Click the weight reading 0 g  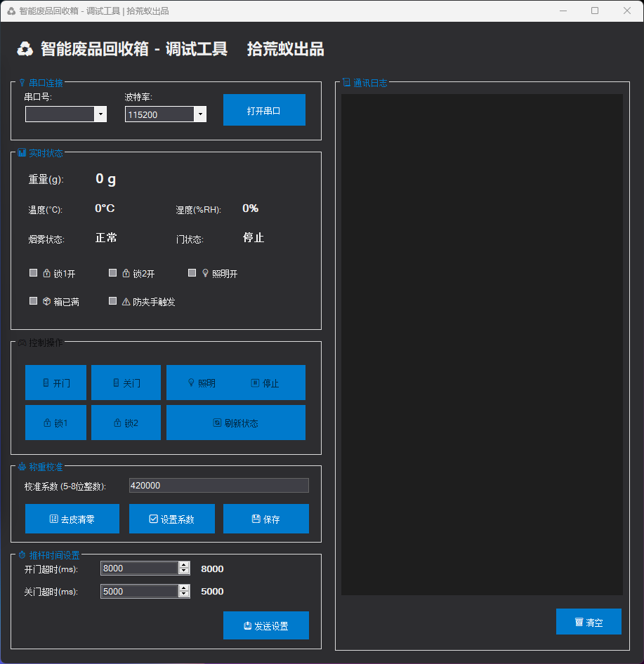point(105,179)
